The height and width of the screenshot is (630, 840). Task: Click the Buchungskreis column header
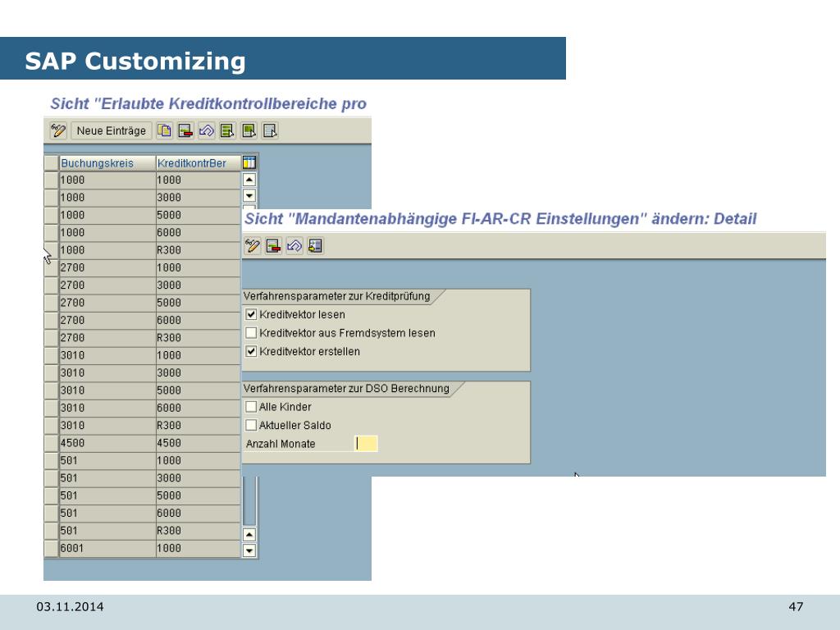(x=107, y=163)
